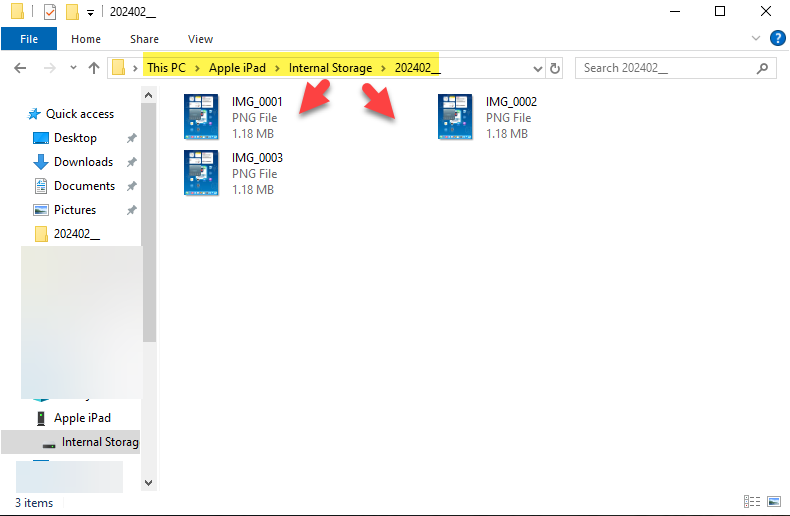Open the Customize Quick Access Toolbar dropdown

click(x=91, y=12)
